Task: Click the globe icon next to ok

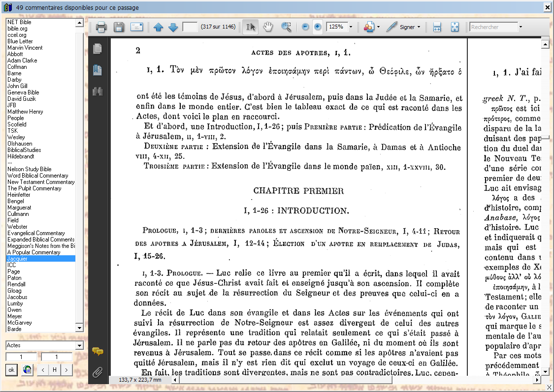Action: [x=27, y=370]
